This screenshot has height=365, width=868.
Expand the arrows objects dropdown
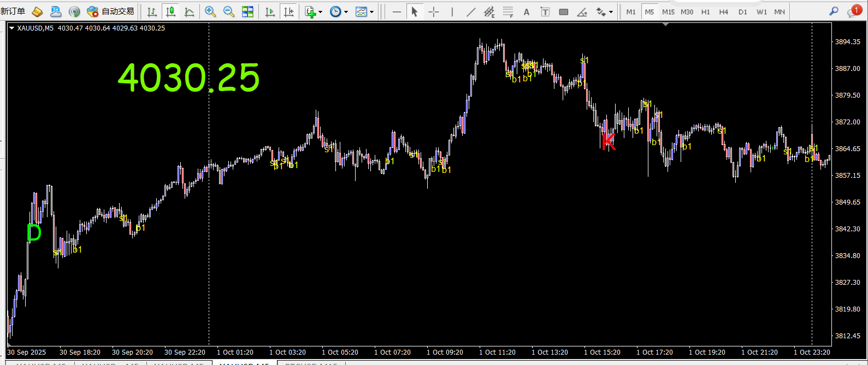click(611, 12)
